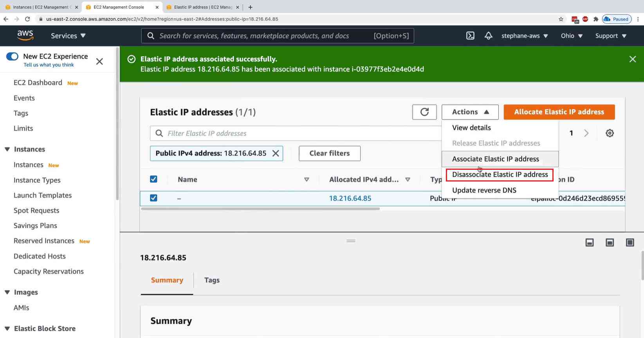Screen dimensions: 644x338
Task: Open the Ohio region selector
Action: point(572,36)
